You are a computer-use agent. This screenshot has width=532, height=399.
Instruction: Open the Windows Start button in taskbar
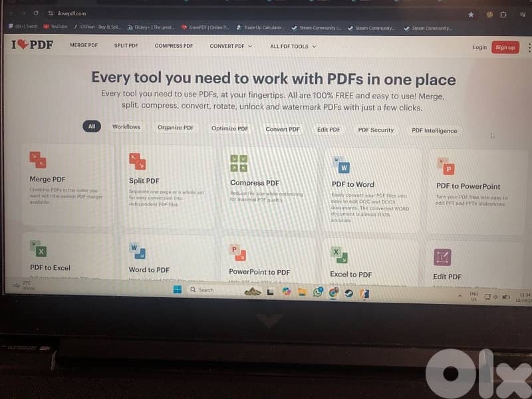pos(178,289)
